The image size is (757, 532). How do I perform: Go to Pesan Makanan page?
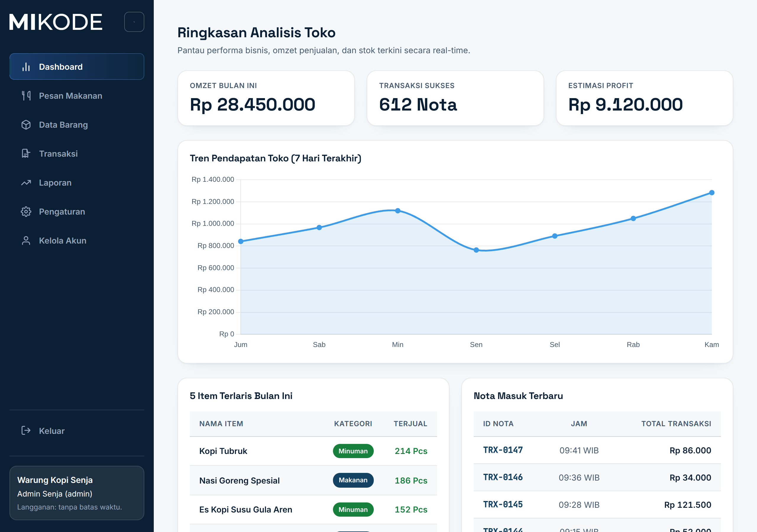(77, 96)
